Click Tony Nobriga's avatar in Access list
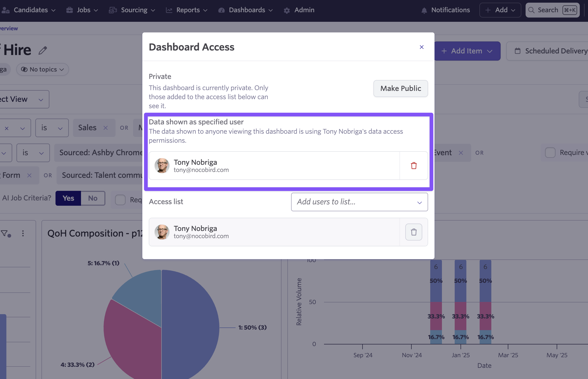 [x=162, y=232]
